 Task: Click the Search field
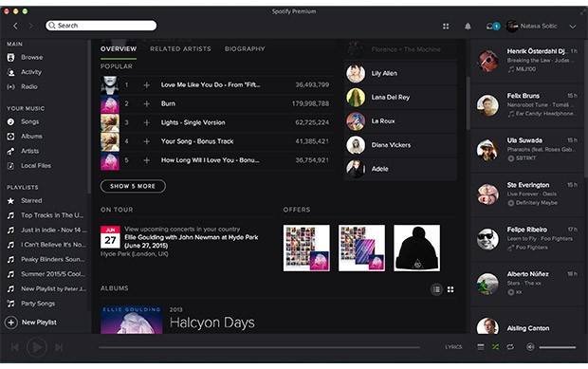pos(101,26)
